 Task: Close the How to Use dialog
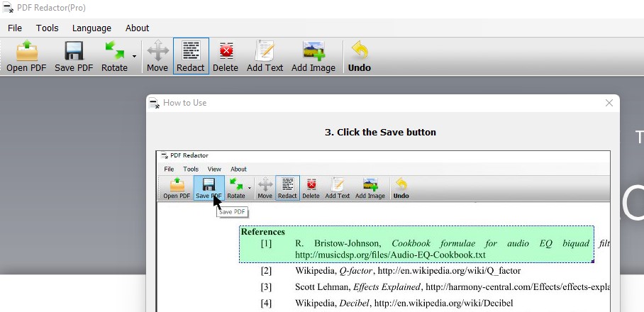[609, 103]
